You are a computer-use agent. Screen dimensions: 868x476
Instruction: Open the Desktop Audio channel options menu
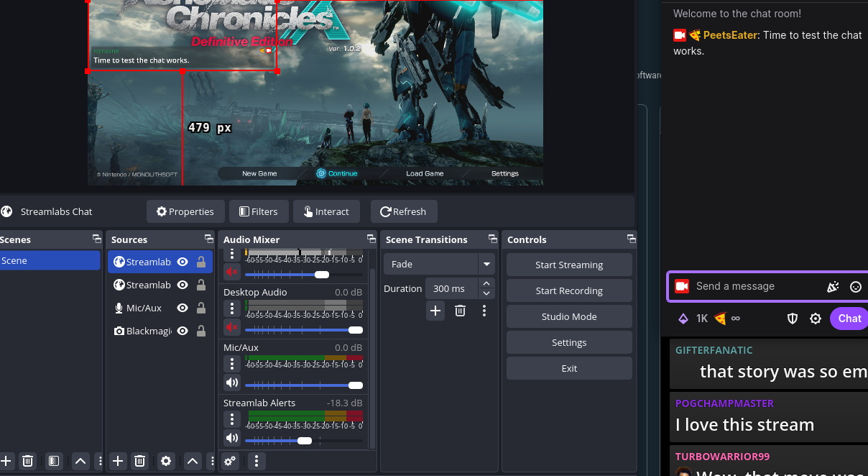(231, 308)
